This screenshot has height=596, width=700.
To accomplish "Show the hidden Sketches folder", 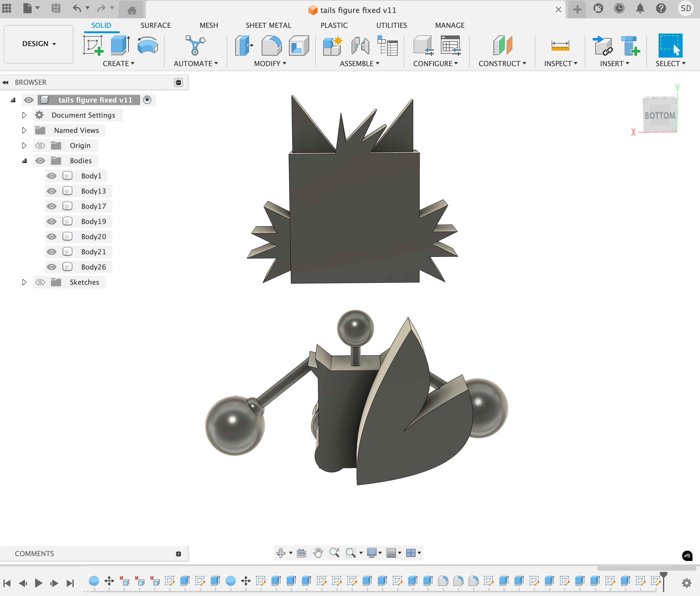I will [40, 282].
